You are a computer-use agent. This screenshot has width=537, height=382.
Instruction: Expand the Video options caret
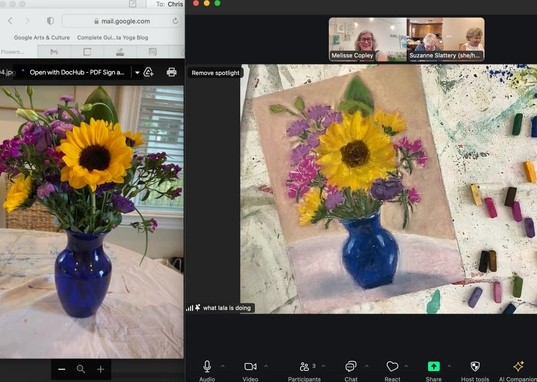tap(266, 366)
